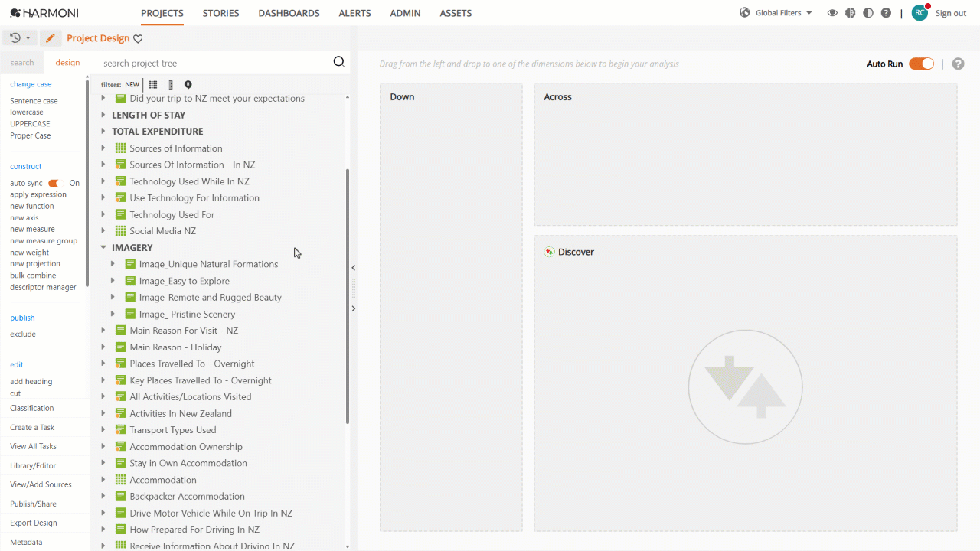The width and height of the screenshot is (980, 551).
Task: Open the RC user avatar
Action: pyautogui.click(x=920, y=12)
